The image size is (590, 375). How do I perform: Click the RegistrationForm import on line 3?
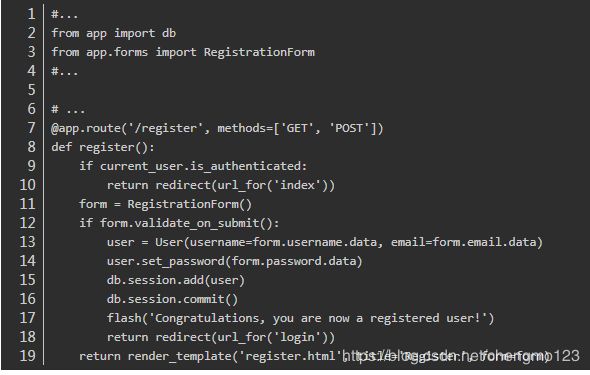tap(259, 52)
